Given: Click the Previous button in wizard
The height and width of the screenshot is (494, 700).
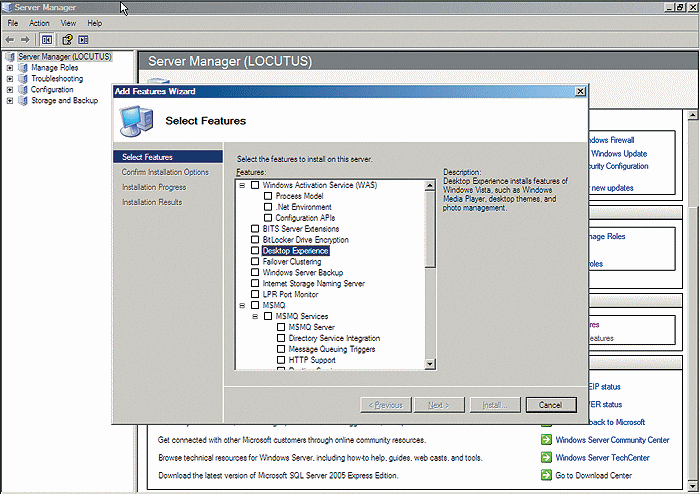Looking at the screenshot, I should click(x=386, y=405).
